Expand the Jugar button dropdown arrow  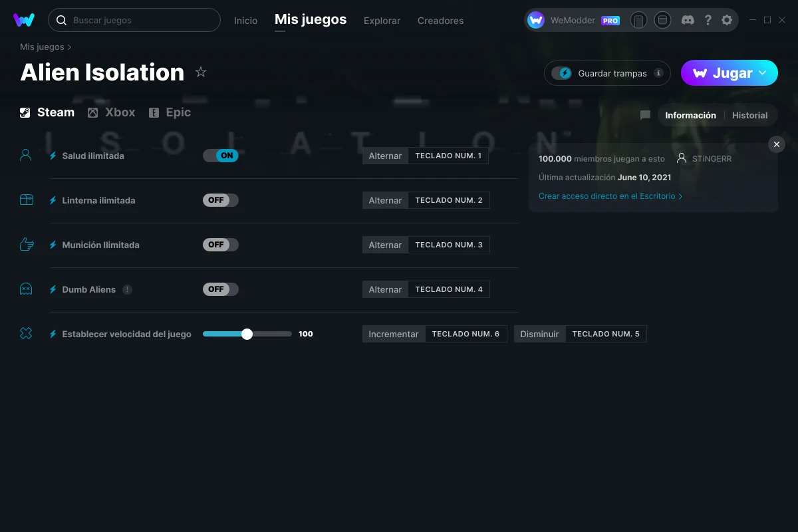tap(763, 73)
